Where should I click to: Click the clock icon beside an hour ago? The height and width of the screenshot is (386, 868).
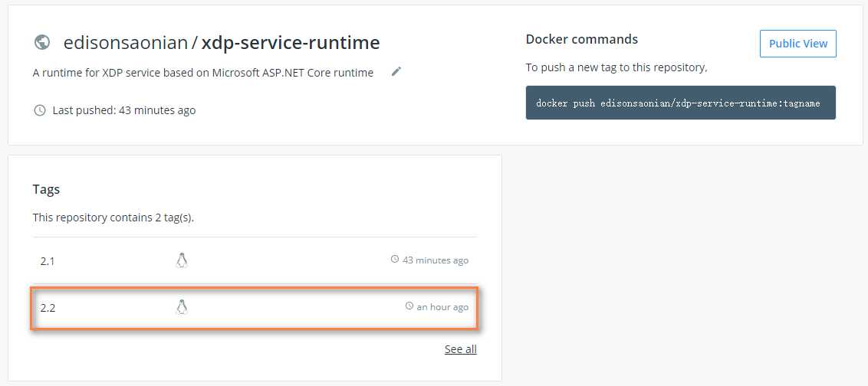coord(409,306)
